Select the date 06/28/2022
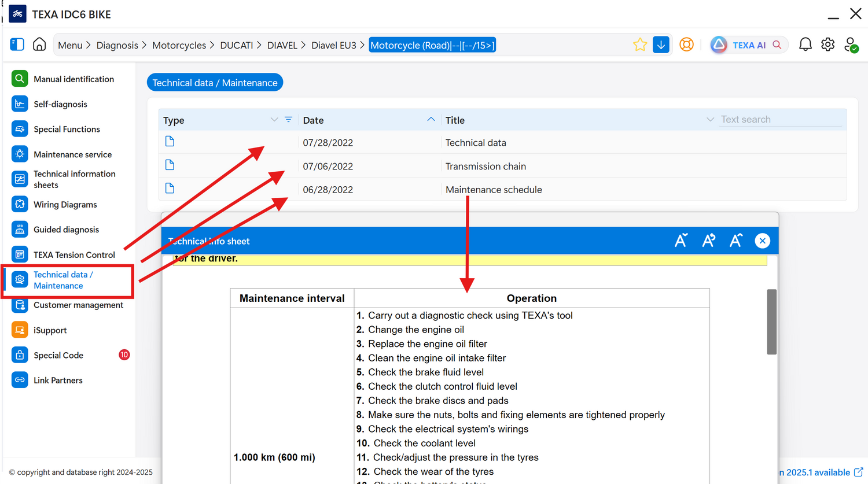 pos(328,190)
